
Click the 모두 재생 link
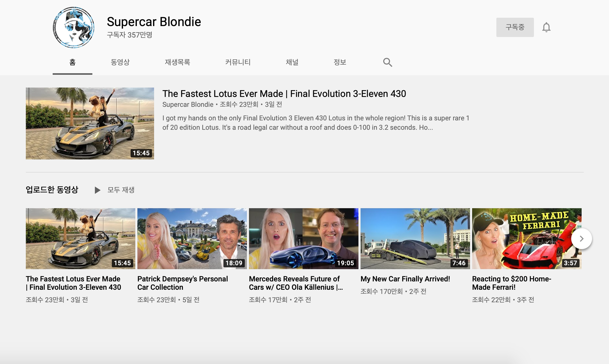[121, 190]
